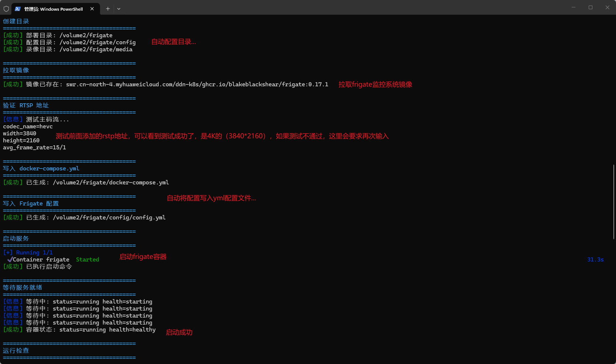This screenshot has width=616, height=364.
Task: Click the 写入 Frigate 配置 heading
Action: point(31,204)
